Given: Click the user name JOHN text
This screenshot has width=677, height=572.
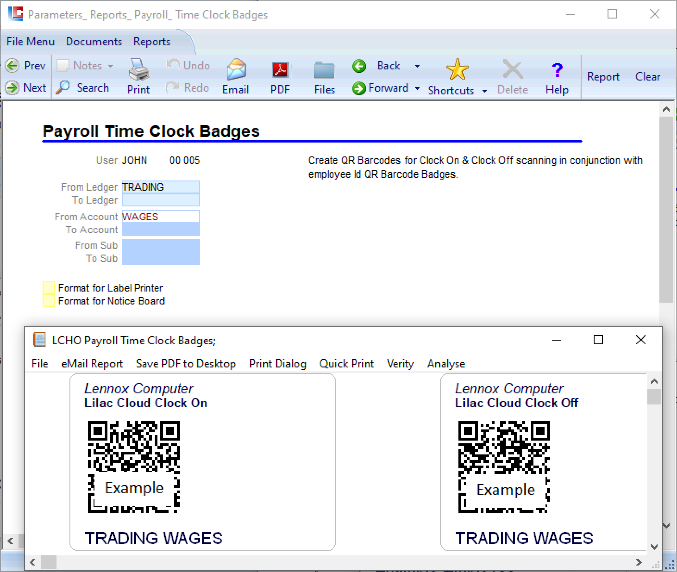Looking at the screenshot, I should (x=134, y=161).
